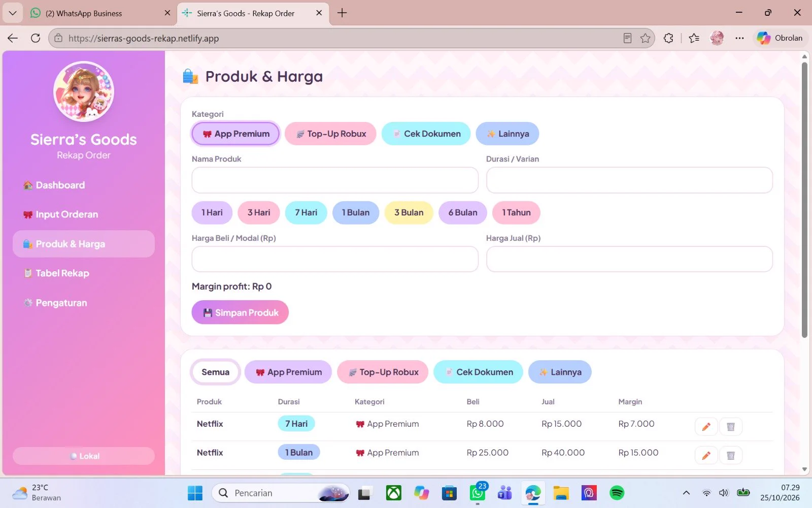Open the Obrolan Copilot button
Viewport: 812px width, 508px height.
(780, 38)
